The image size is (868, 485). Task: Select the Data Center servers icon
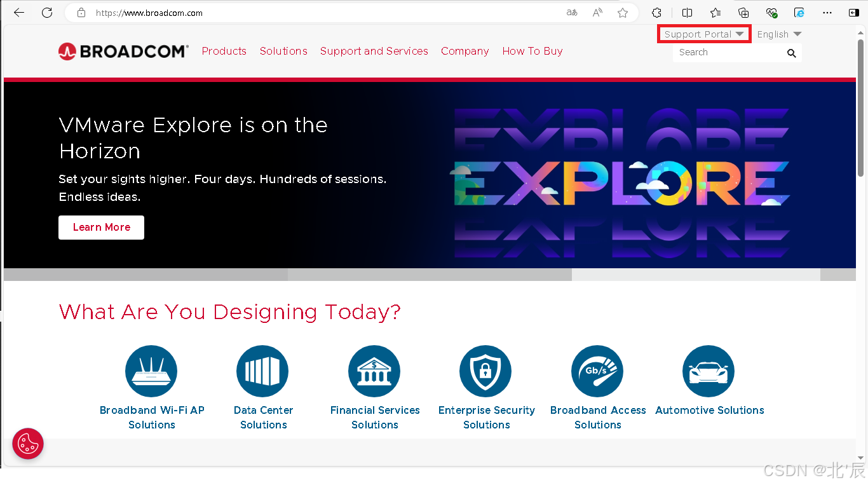pos(262,371)
